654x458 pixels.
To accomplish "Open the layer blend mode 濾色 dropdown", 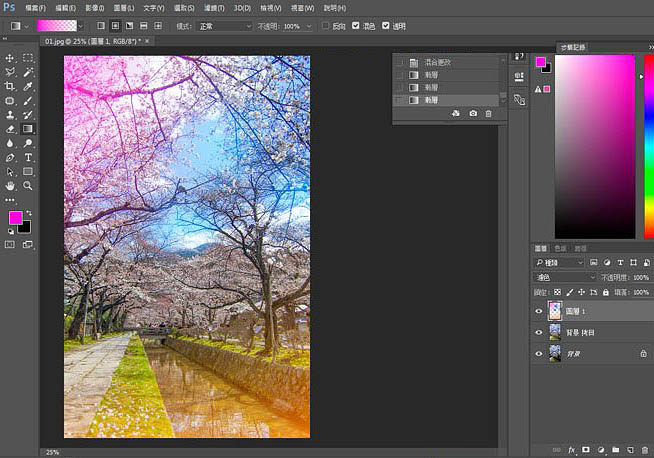I will (x=563, y=277).
